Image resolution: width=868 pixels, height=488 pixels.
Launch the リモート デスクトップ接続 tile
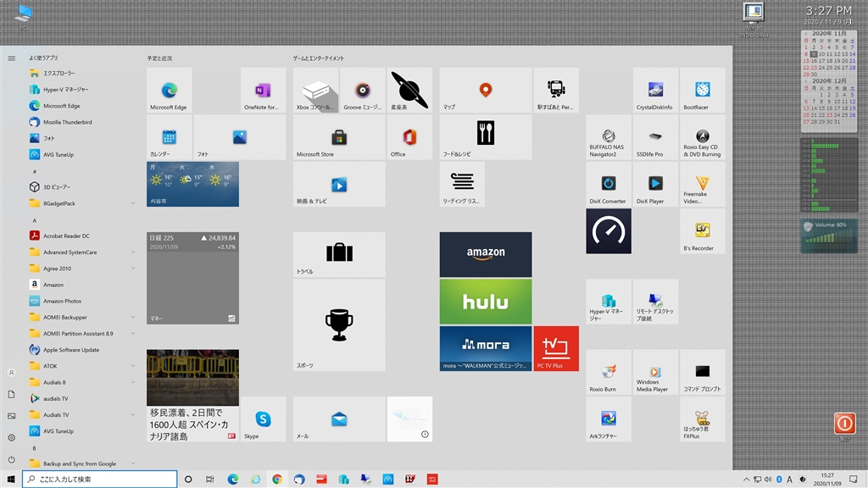[x=655, y=302]
